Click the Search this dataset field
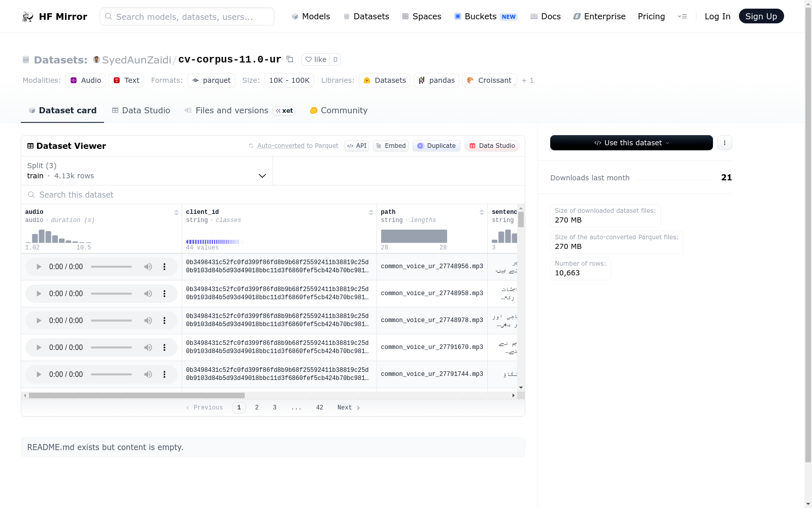 (x=273, y=195)
